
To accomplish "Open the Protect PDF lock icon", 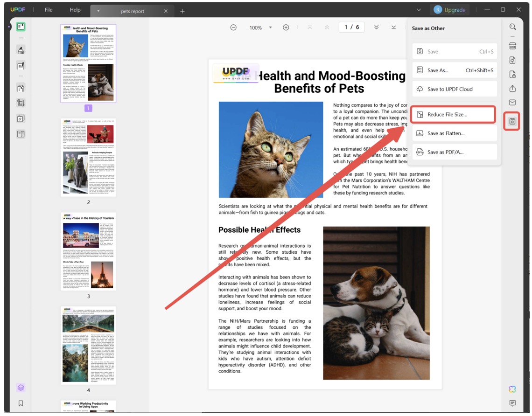I will click(512, 75).
